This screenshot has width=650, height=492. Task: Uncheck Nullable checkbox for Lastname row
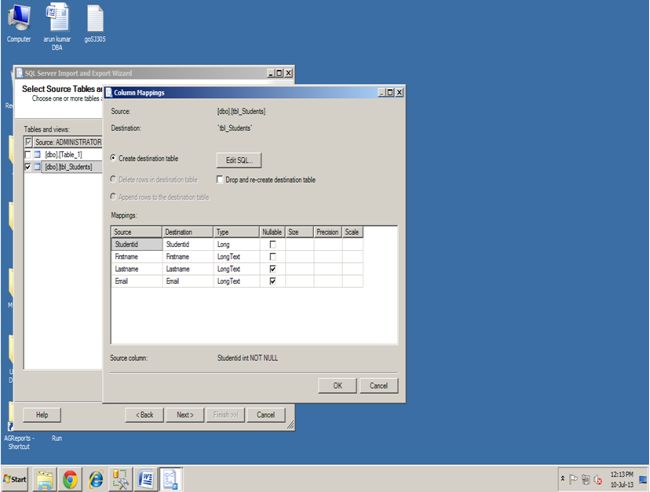pos(272,269)
